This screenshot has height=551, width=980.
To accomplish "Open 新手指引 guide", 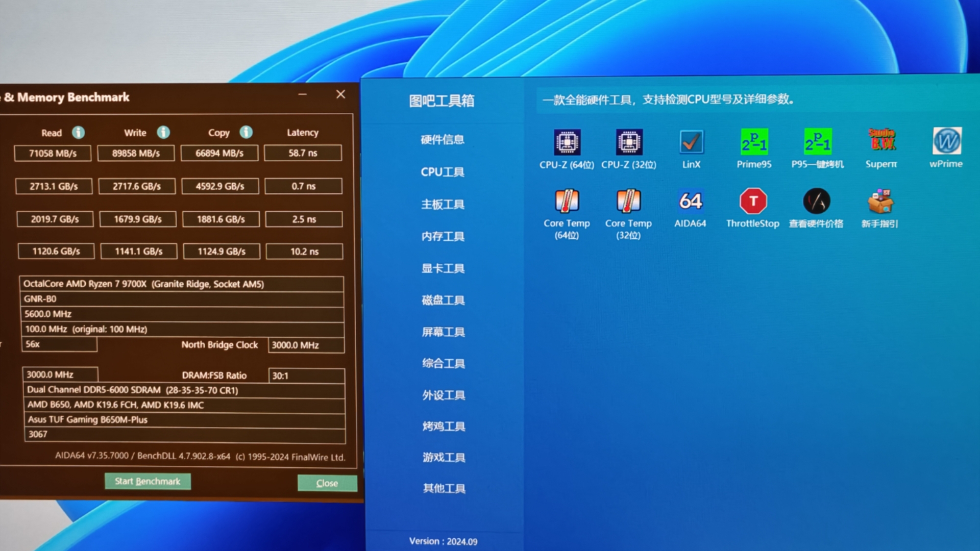I will coord(880,208).
